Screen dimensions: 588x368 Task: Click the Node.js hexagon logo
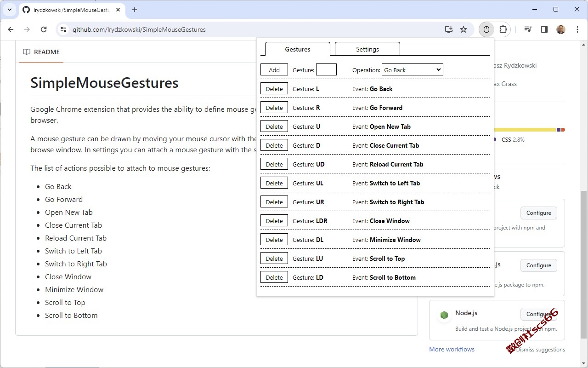(x=444, y=315)
